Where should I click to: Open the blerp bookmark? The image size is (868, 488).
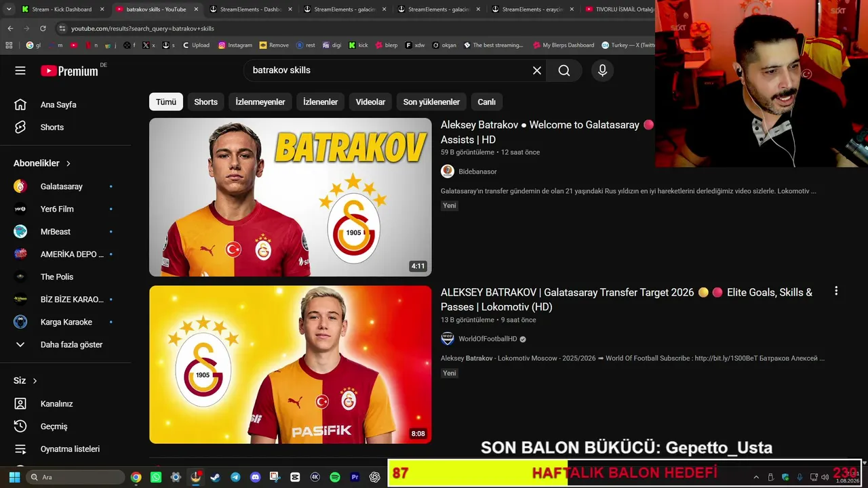tap(387, 45)
